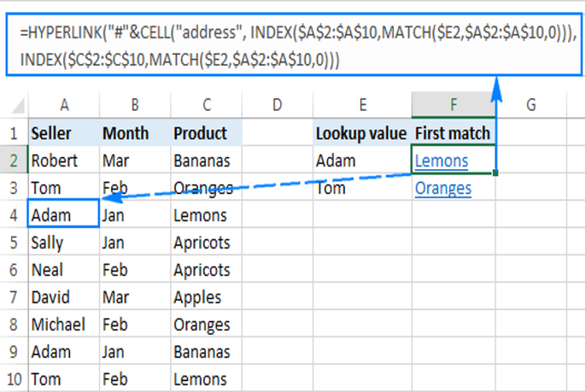Select Tom lookup value in column E

pyautogui.click(x=363, y=188)
